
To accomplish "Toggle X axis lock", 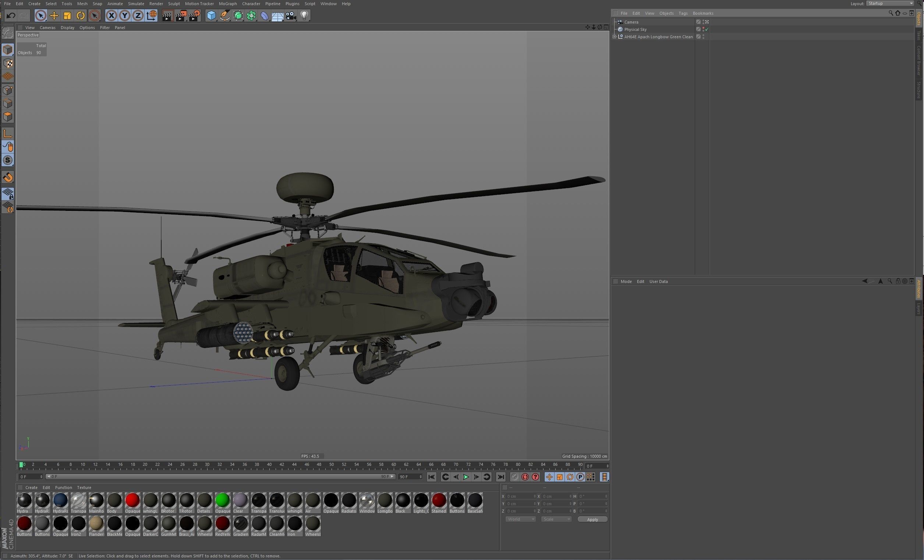I will click(x=111, y=15).
